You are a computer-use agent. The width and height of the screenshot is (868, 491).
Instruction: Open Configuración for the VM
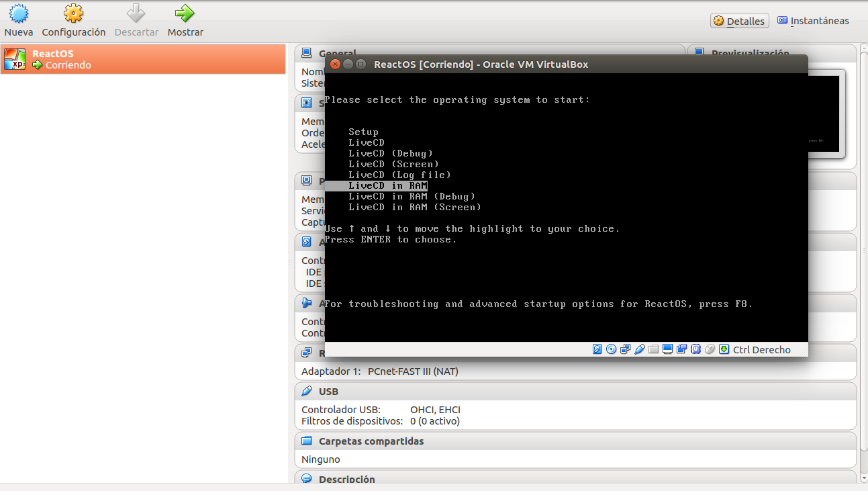point(74,21)
